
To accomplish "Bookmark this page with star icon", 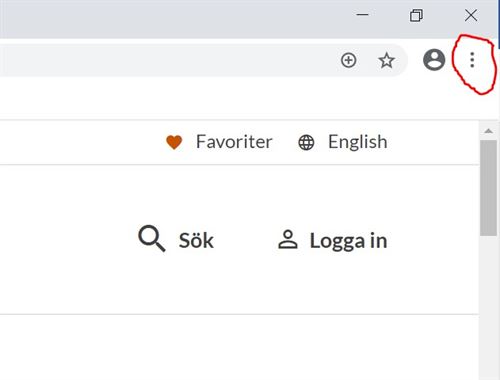I will tap(386, 60).
